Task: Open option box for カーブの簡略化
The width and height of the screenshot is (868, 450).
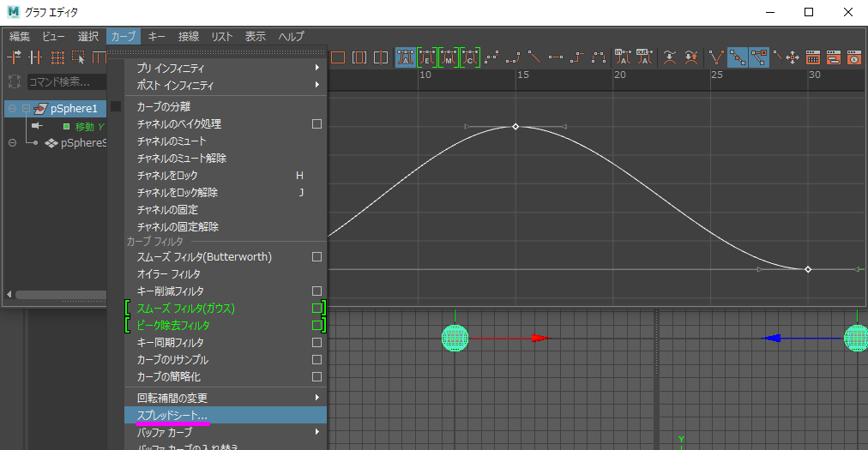Action: (x=316, y=377)
